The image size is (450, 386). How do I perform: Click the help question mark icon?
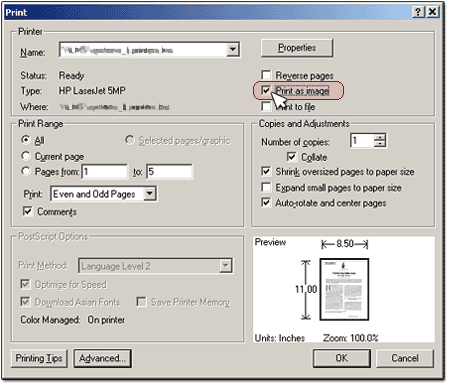[418, 12]
